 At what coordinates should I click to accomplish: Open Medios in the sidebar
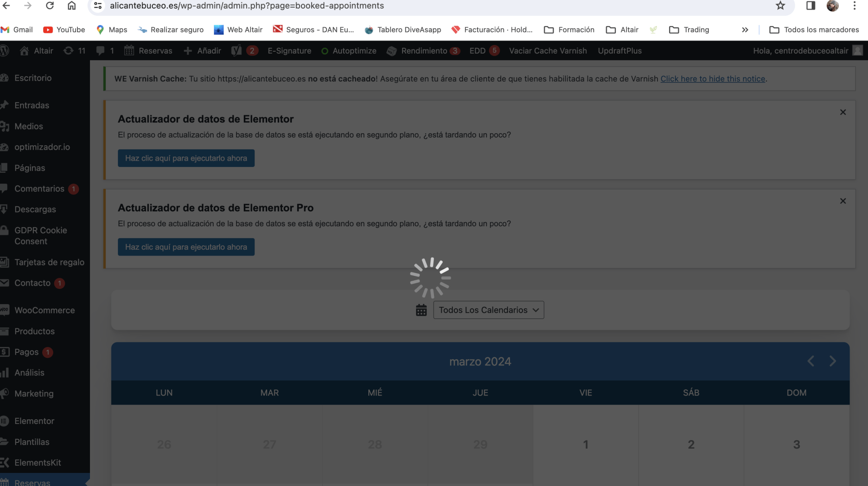[28, 126]
